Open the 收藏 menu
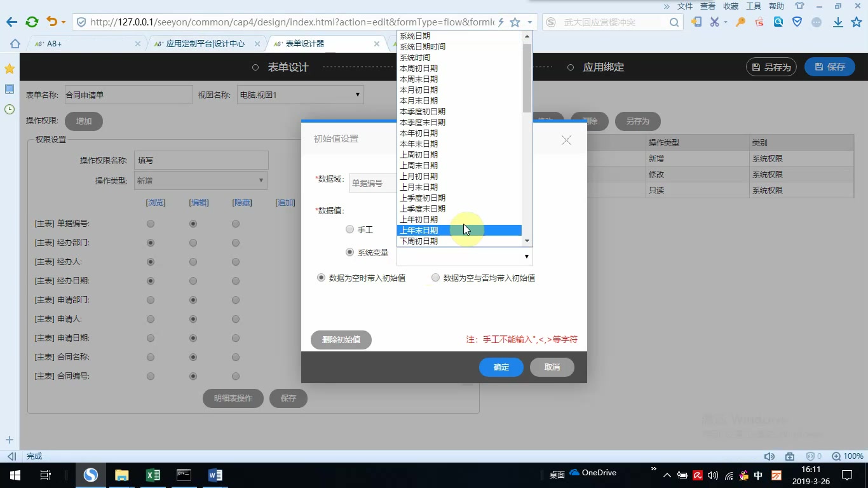The width and height of the screenshot is (868, 488). click(731, 6)
